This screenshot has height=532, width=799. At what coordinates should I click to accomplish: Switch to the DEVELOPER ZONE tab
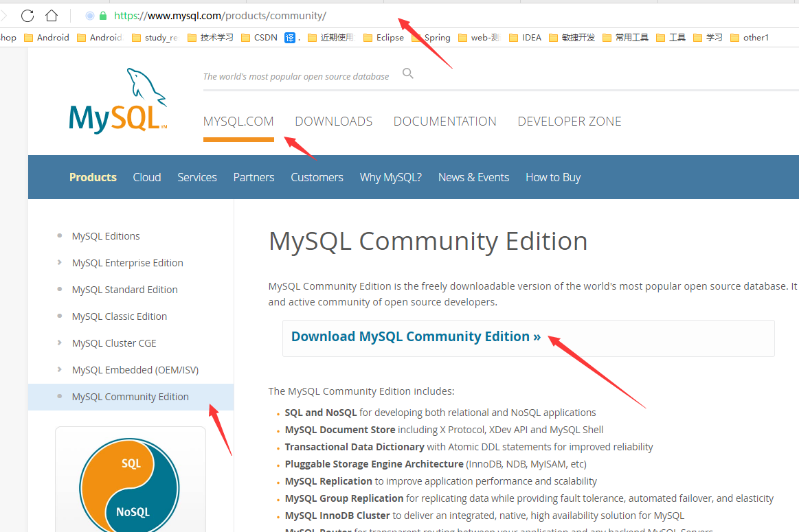coord(570,122)
